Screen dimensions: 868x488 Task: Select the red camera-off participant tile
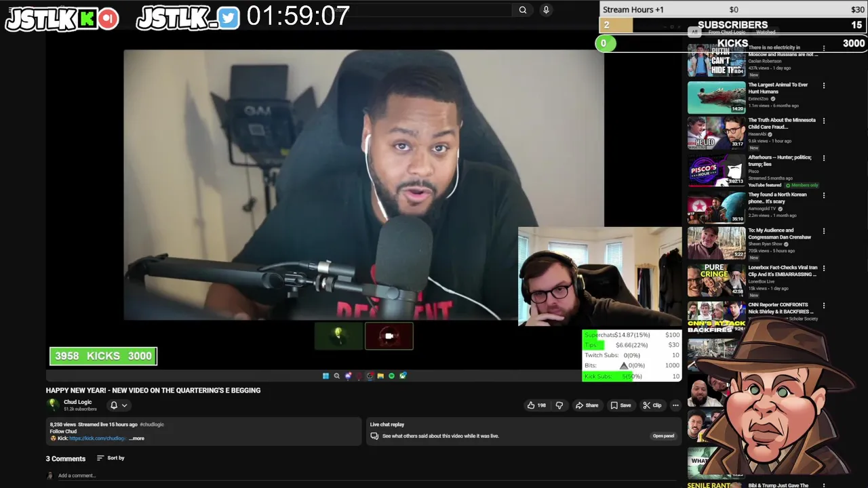tap(389, 336)
